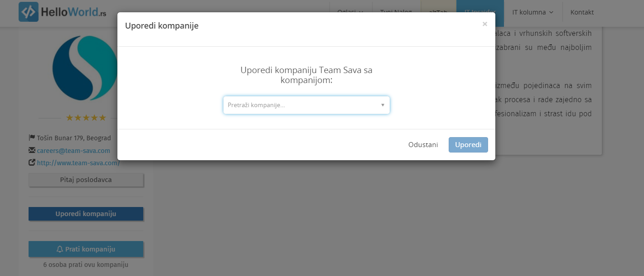The image size is (644, 276).
Task: Click the dropdown arrow in company search
Action: [x=383, y=105]
